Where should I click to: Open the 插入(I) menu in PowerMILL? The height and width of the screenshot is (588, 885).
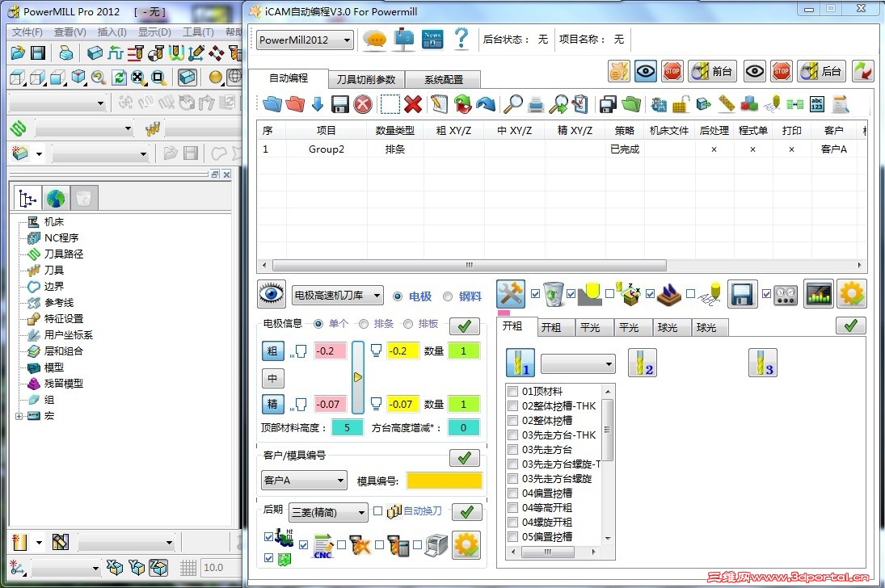[x=112, y=32]
